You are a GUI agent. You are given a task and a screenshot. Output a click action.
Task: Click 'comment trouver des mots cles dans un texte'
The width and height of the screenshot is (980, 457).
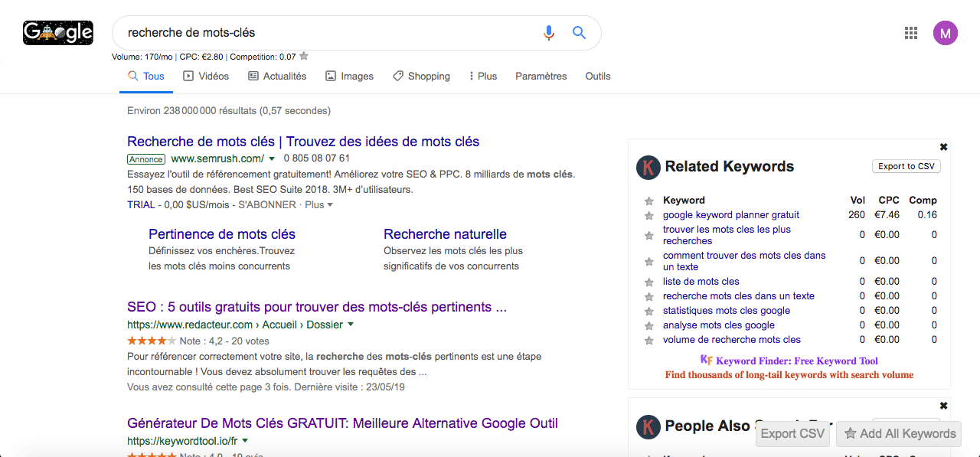tap(744, 261)
